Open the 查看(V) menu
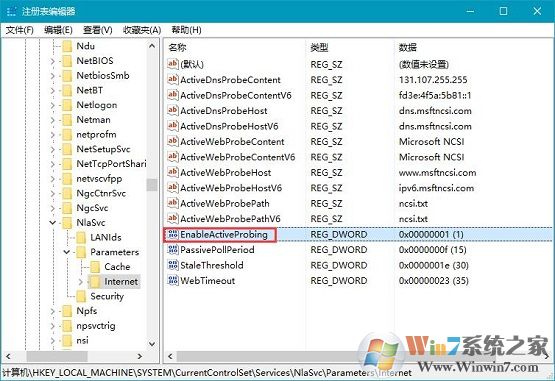 tap(97, 30)
